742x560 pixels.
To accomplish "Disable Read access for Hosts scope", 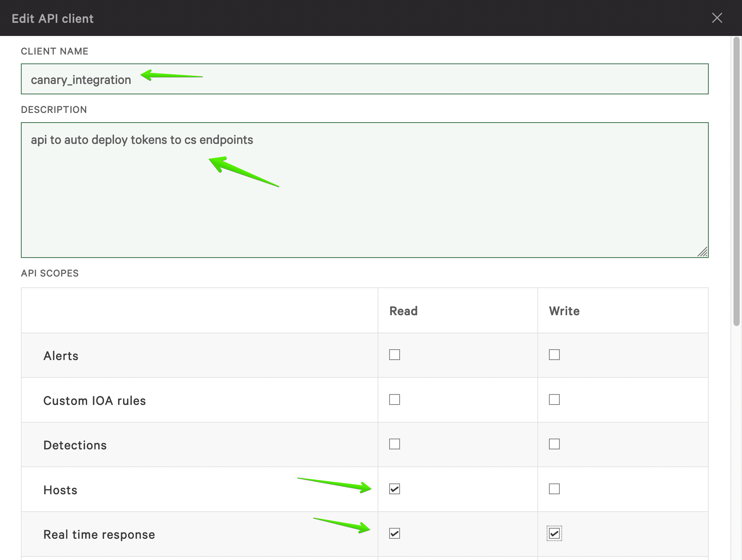I will pos(394,489).
